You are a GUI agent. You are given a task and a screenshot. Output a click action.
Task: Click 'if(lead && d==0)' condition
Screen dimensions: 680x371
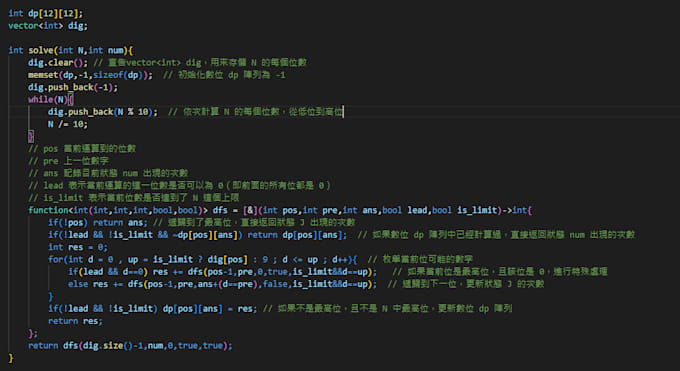point(108,272)
